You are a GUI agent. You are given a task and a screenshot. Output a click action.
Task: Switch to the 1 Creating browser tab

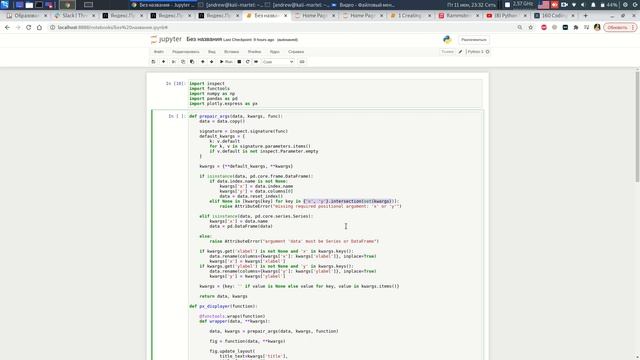tap(410, 16)
